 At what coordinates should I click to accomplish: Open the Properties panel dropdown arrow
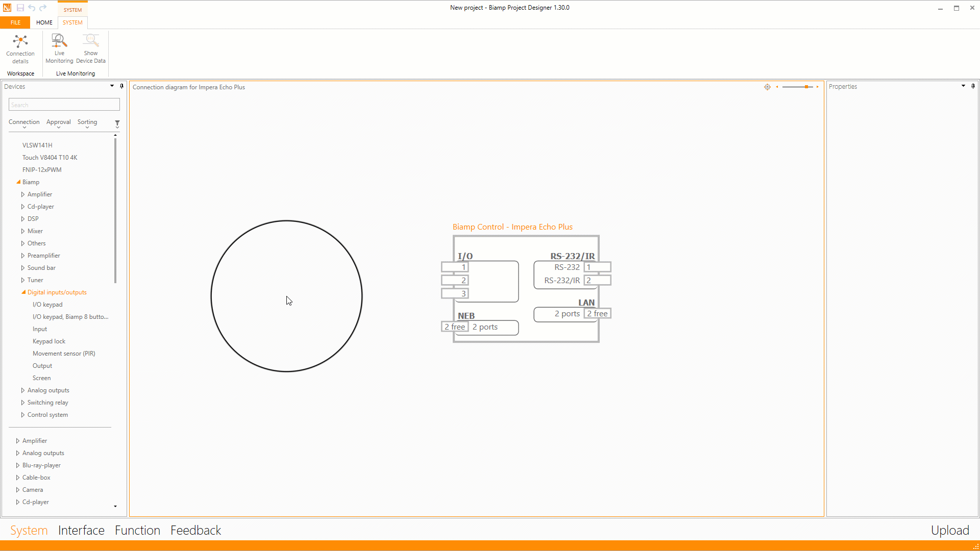[963, 86]
